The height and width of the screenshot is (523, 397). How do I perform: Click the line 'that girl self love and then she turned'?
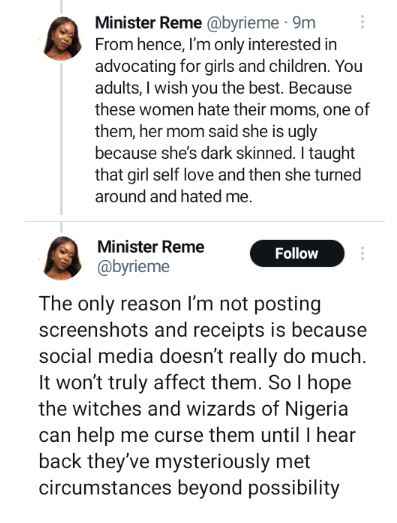[228, 175]
